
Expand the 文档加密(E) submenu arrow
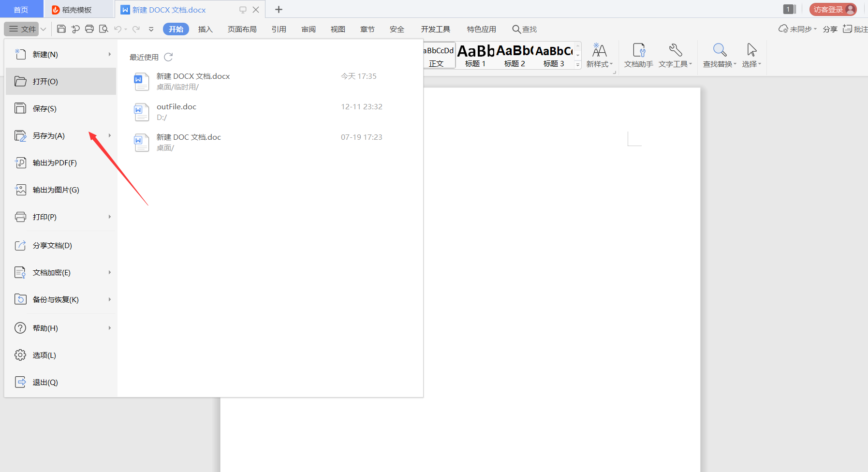tap(110, 272)
